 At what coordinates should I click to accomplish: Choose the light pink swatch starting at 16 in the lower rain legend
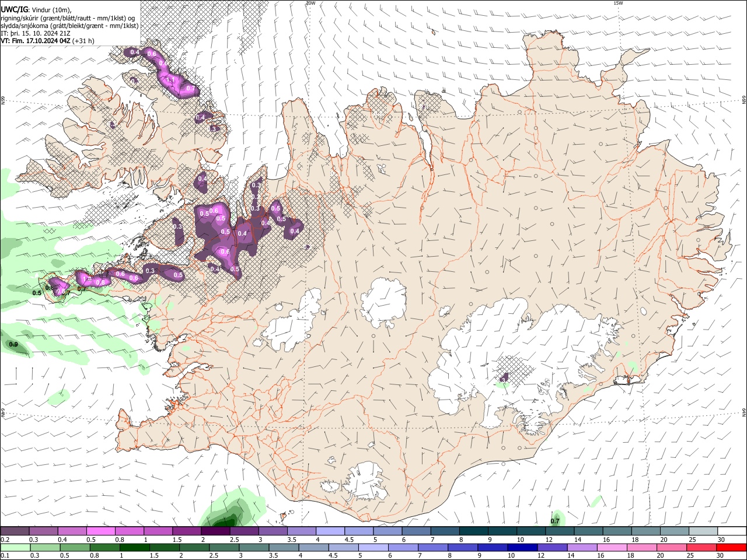click(x=612, y=547)
